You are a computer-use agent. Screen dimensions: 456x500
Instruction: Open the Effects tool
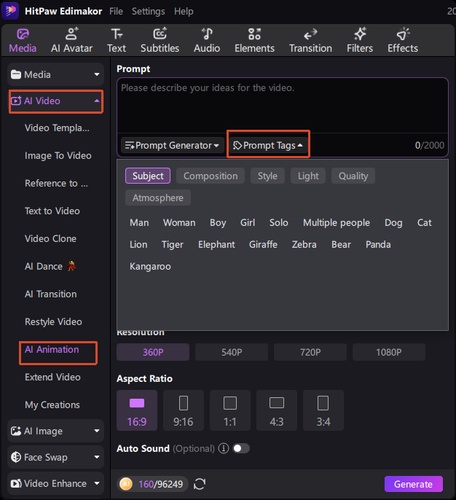pyautogui.click(x=402, y=40)
